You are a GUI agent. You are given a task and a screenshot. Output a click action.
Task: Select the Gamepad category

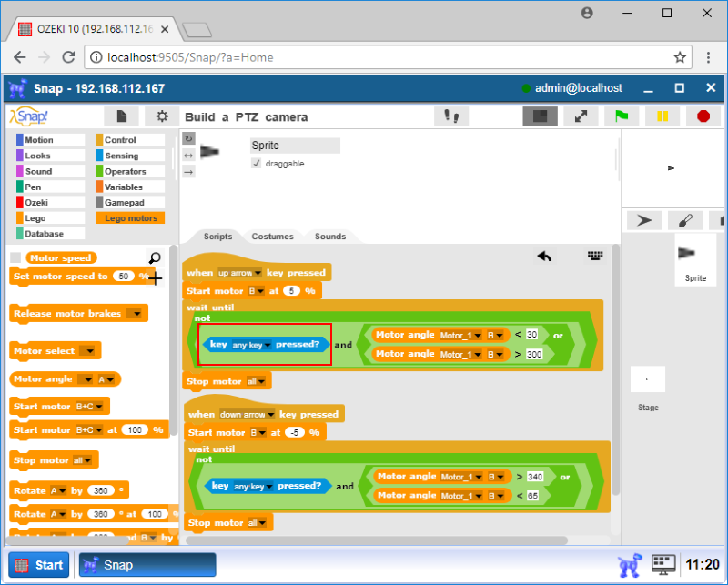(130, 202)
